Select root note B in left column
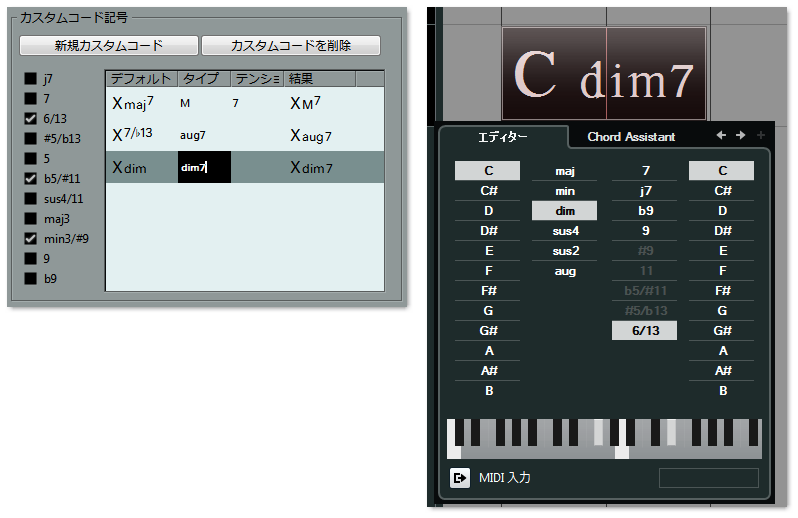Image resolution: width=798 pixels, height=518 pixels. 488,391
